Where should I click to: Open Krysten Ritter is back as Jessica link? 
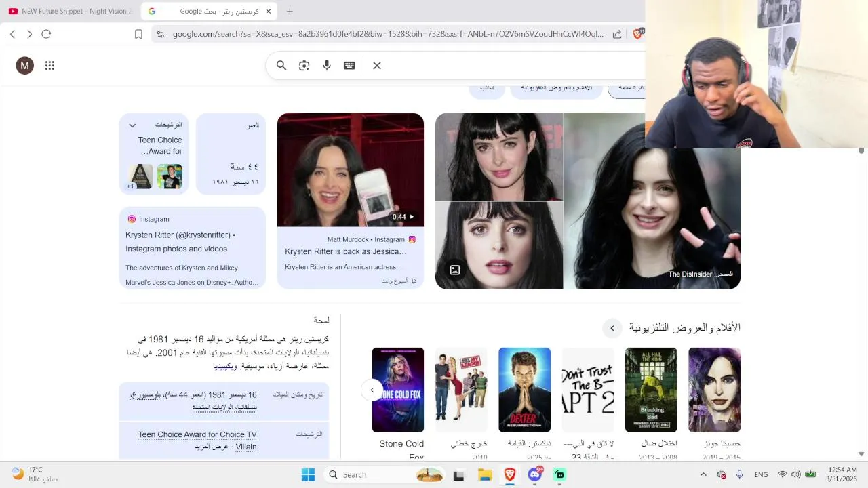point(346,251)
